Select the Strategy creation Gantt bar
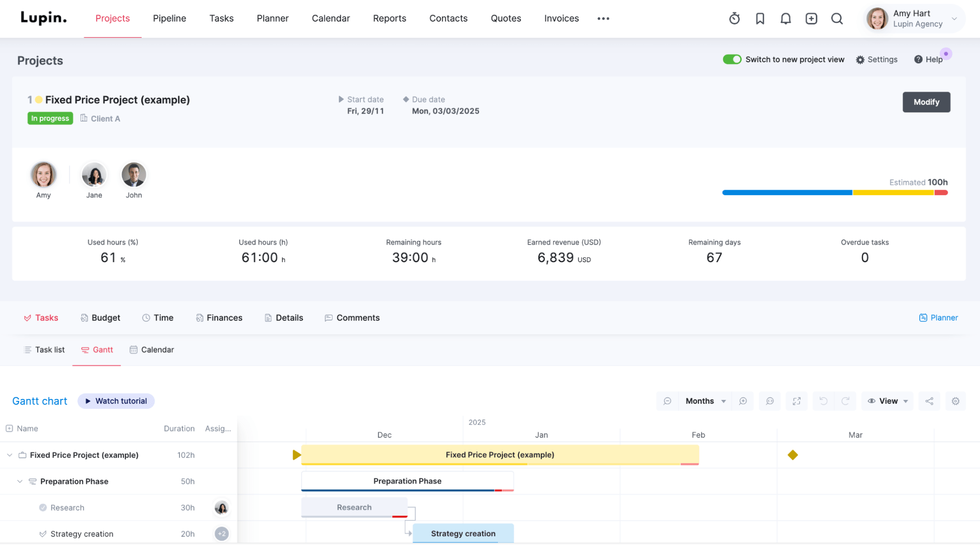The width and height of the screenshot is (980, 545). point(463,533)
